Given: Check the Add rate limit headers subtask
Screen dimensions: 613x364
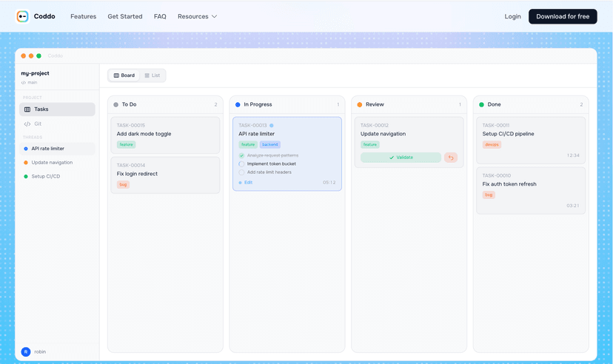Looking at the screenshot, I should tap(241, 172).
